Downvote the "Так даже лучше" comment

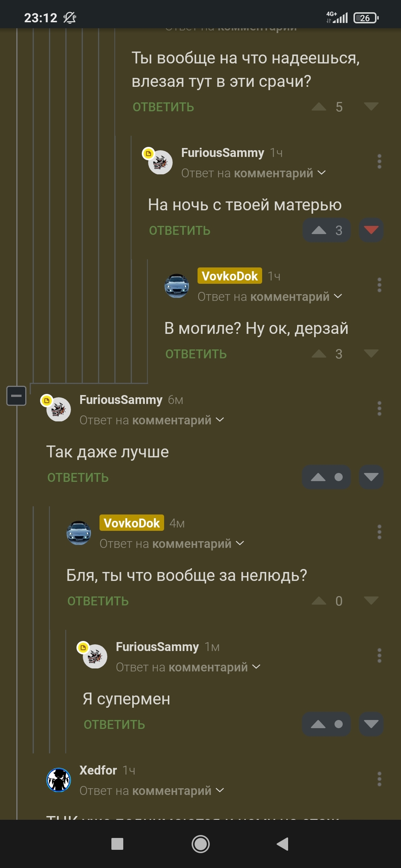click(371, 477)
